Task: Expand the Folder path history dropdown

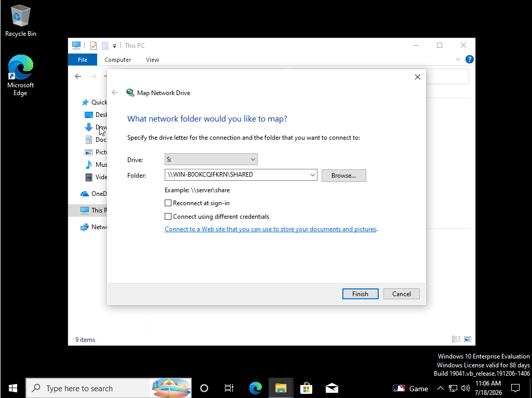Action: coord(312,175)
